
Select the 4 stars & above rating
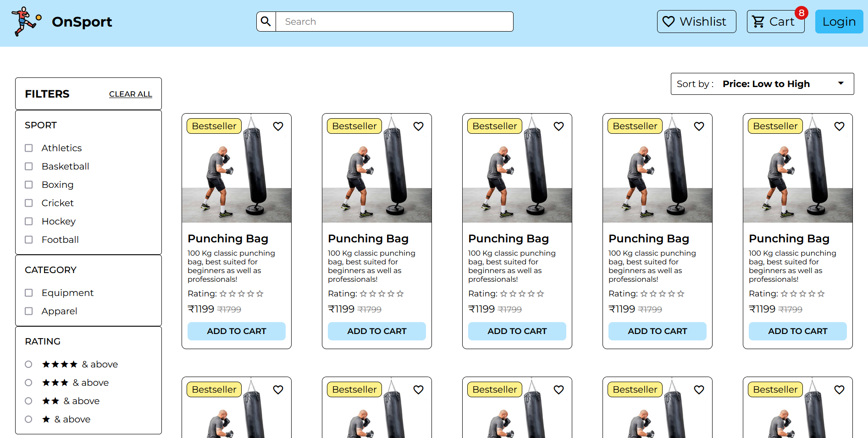[x=28, y=364]
